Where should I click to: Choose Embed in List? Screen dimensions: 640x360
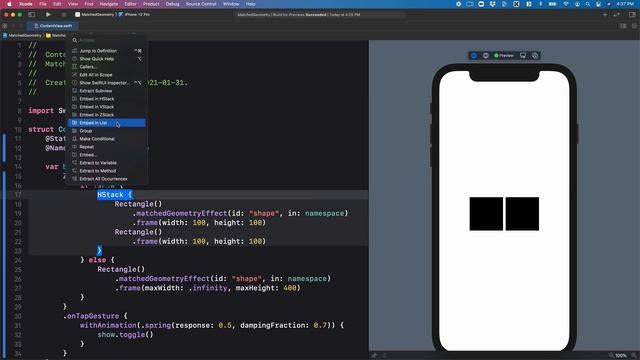coord(107,123)
